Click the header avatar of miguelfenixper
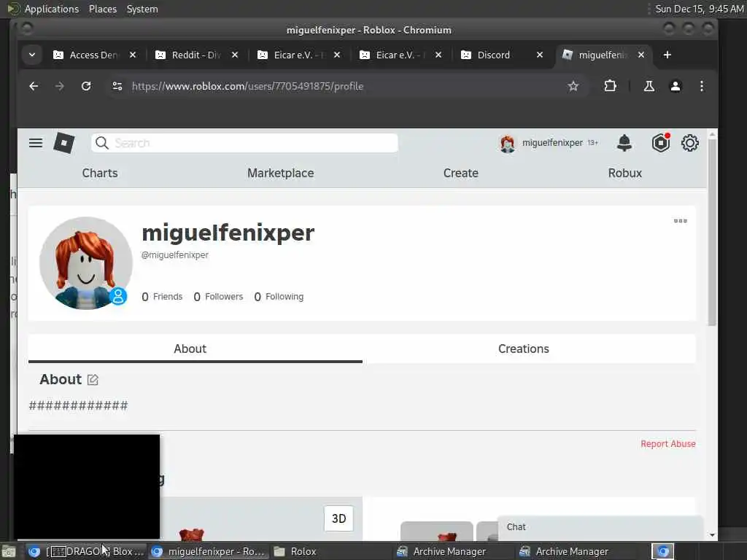 tap(508, 143)
